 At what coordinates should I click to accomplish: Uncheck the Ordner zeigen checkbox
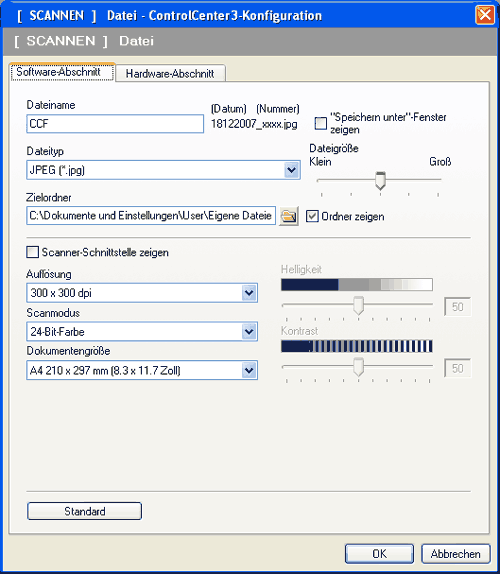tap(312, 216)
